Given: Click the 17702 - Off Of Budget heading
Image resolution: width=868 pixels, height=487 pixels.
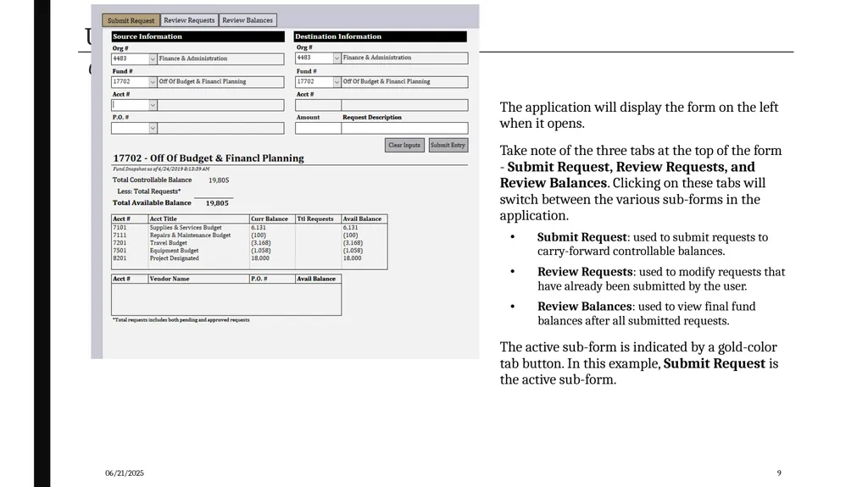Looking at the screenshot, I should [x=209, y=158].
